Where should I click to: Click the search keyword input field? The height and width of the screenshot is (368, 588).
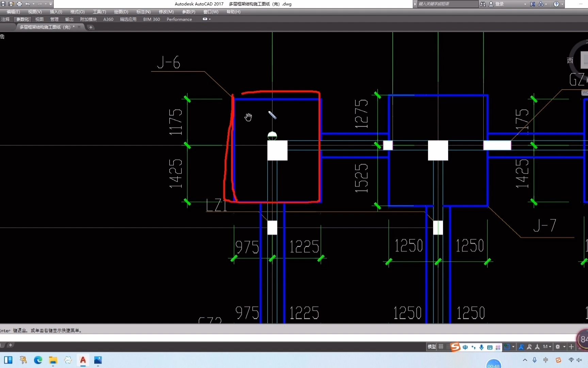(x=447, y=4)
